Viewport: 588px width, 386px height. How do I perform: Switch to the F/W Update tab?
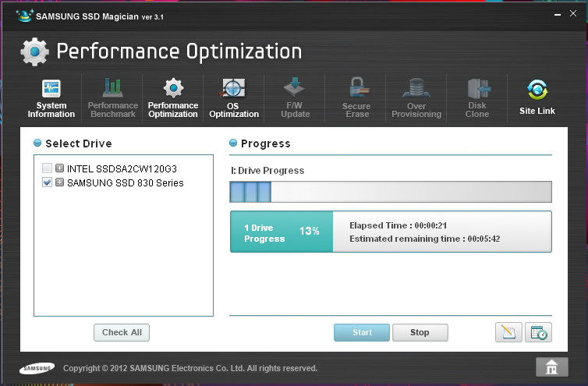tap(295, 97)
